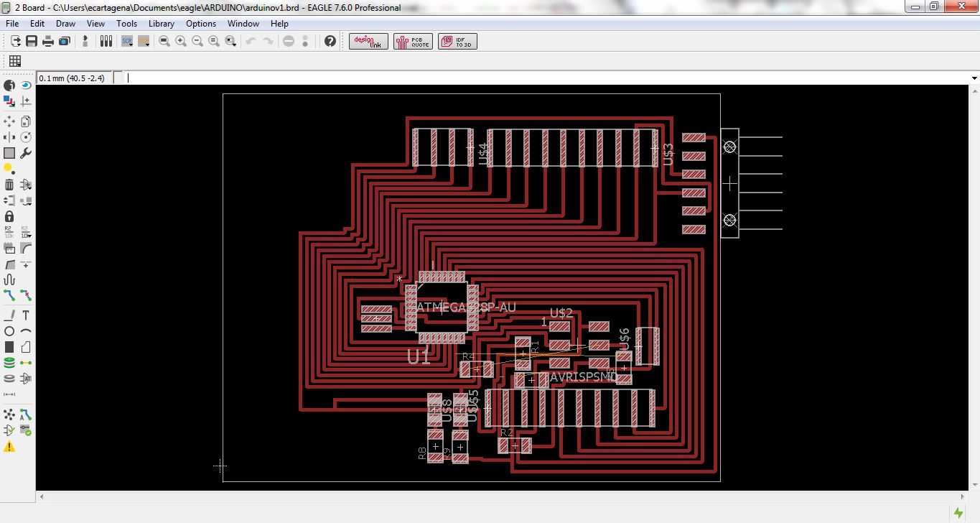980x523 pixels.
Task: Run the DRC design rule check
Action: (26, 430)
